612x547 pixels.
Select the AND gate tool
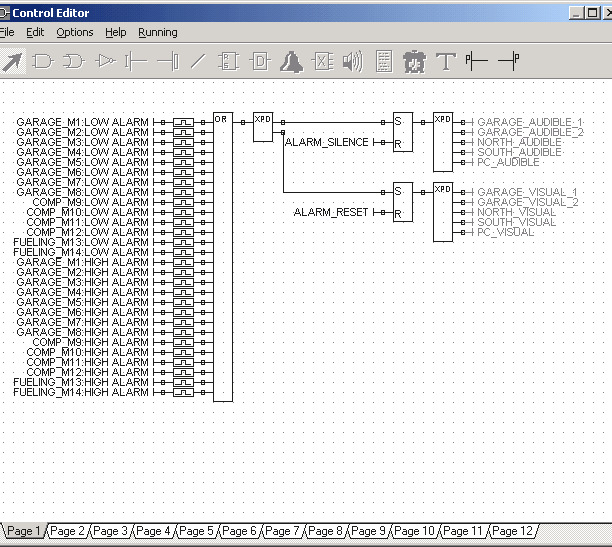(43, 62)
